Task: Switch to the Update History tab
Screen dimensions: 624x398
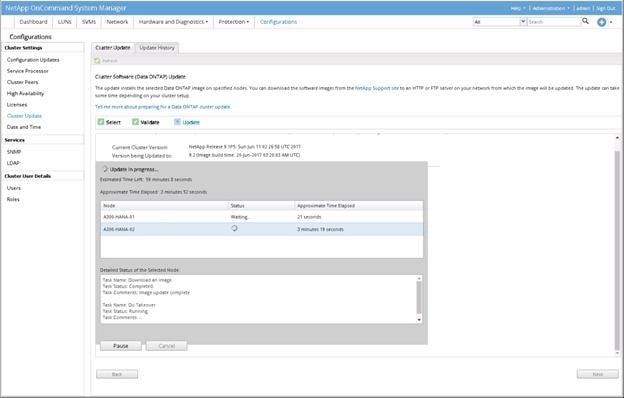Action: click(157, 48)
